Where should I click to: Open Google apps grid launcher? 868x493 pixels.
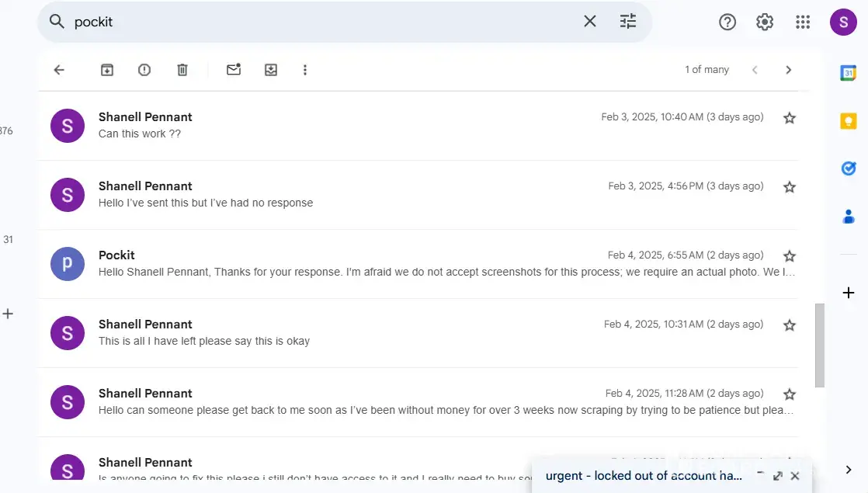[803, 23]
